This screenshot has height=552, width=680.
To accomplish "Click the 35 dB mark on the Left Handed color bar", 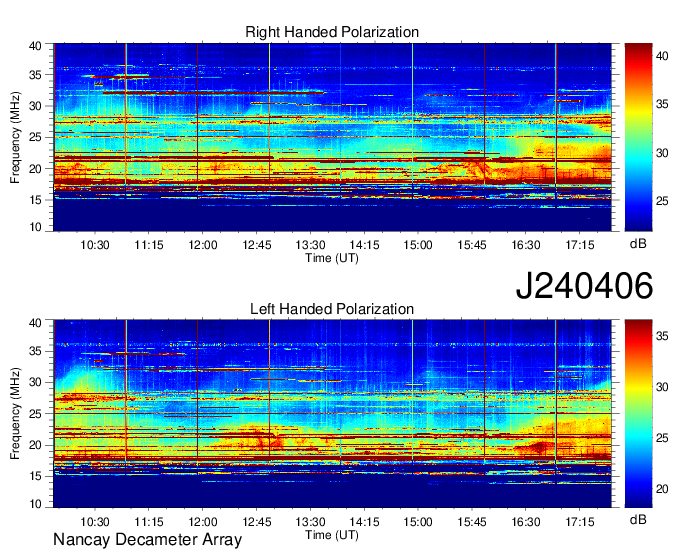I will coord(662,336).
